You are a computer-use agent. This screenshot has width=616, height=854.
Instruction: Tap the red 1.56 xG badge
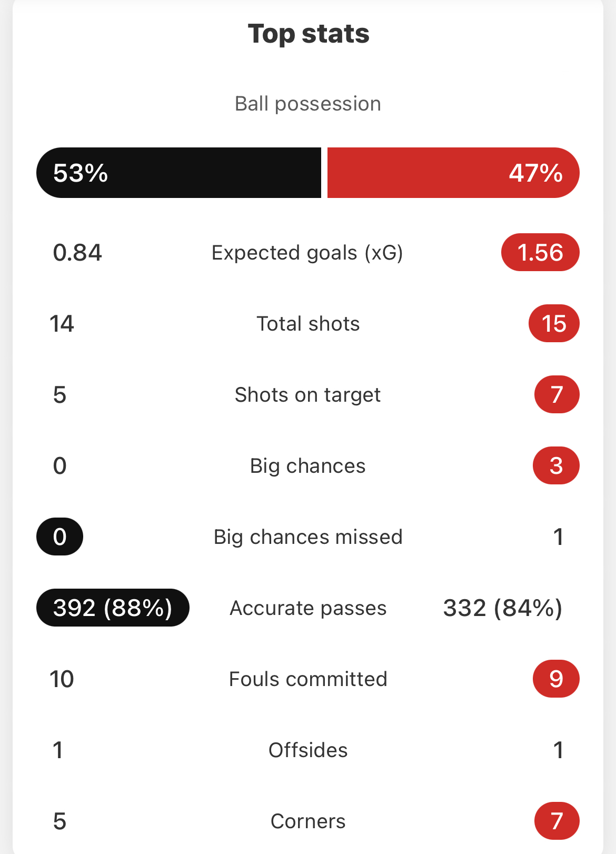coord(540,252)
